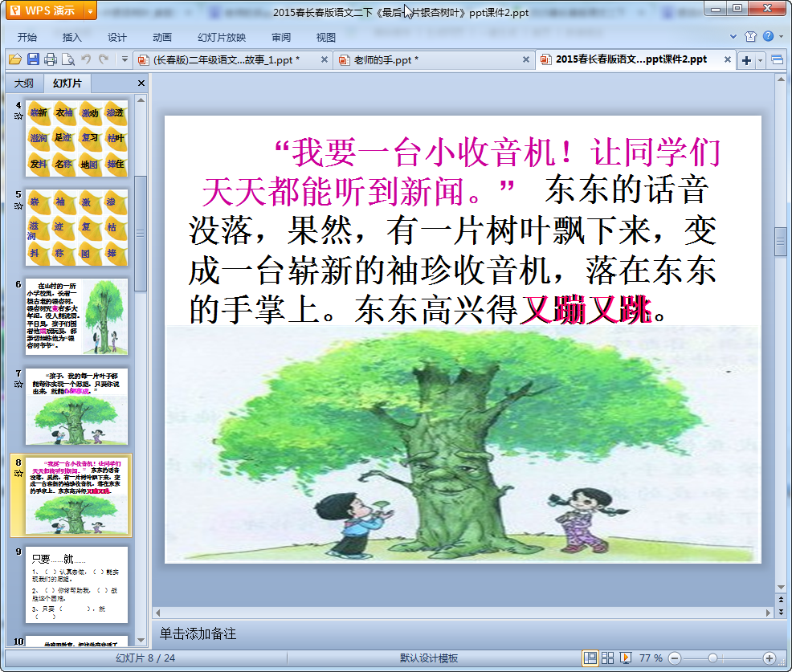Expand the new document dropdown arrow

coord(760,60)
